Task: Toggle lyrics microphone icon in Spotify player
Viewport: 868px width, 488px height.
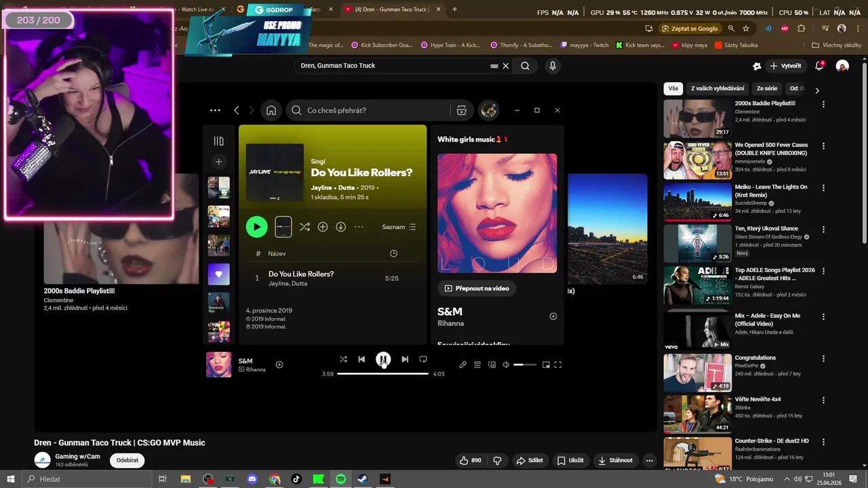Action: [x=462, y=365]
